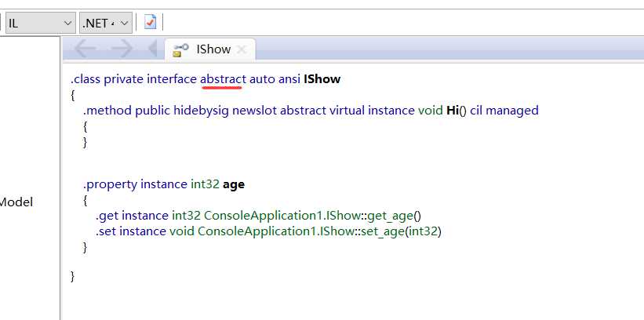
Task: Click the .property keyword
Action: point(110,184)
